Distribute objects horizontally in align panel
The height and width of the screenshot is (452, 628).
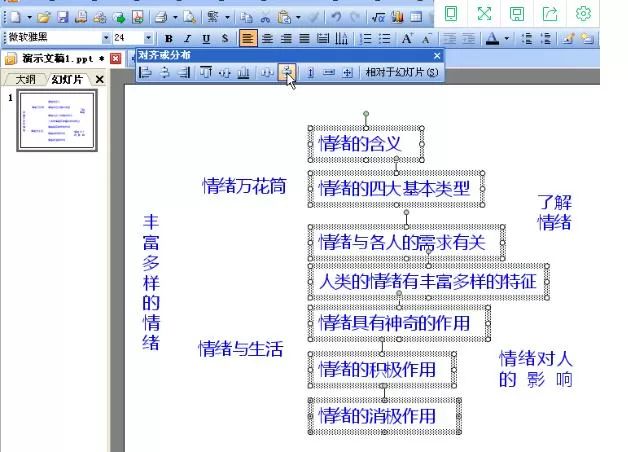(x=267, y=72)
